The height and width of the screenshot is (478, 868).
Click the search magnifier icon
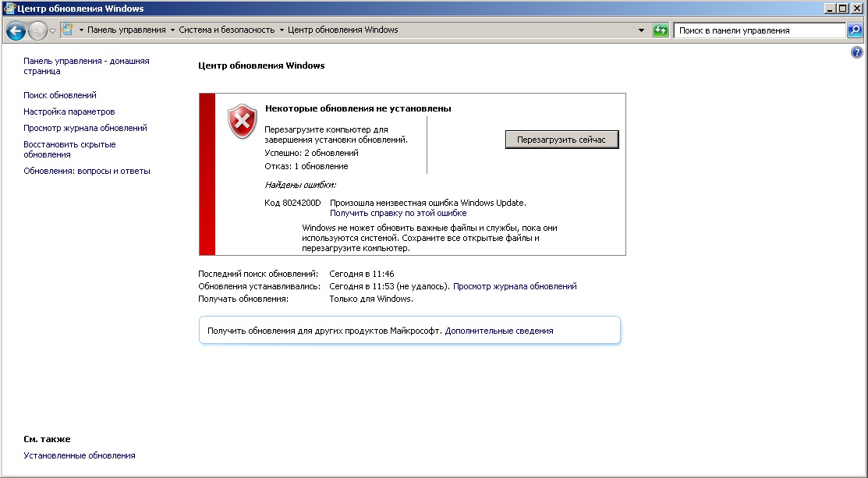856,30
